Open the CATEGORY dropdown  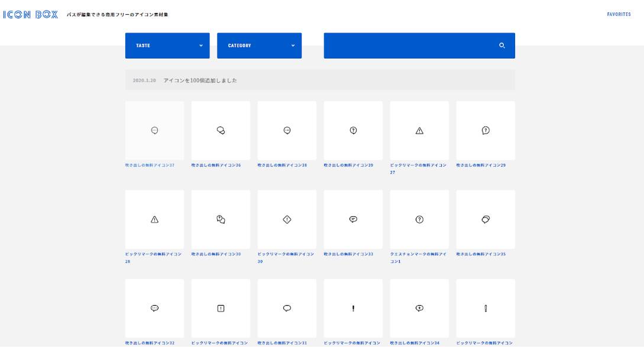259,45
